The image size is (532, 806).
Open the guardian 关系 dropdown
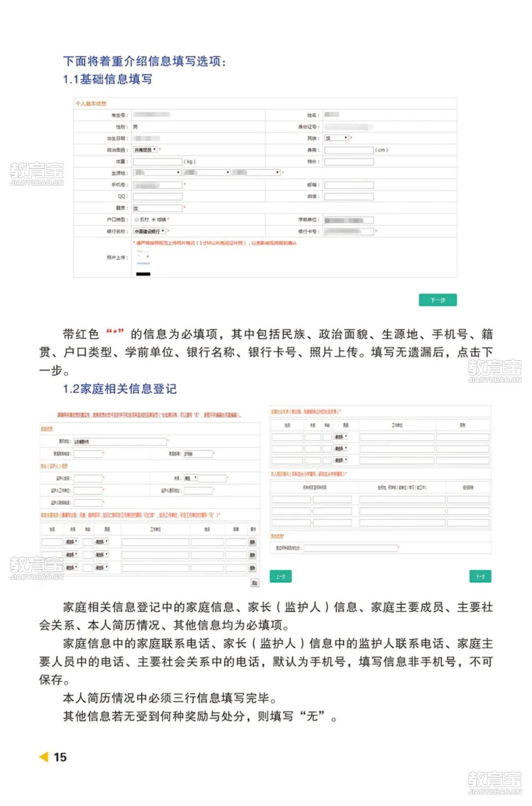click(191, 478)
